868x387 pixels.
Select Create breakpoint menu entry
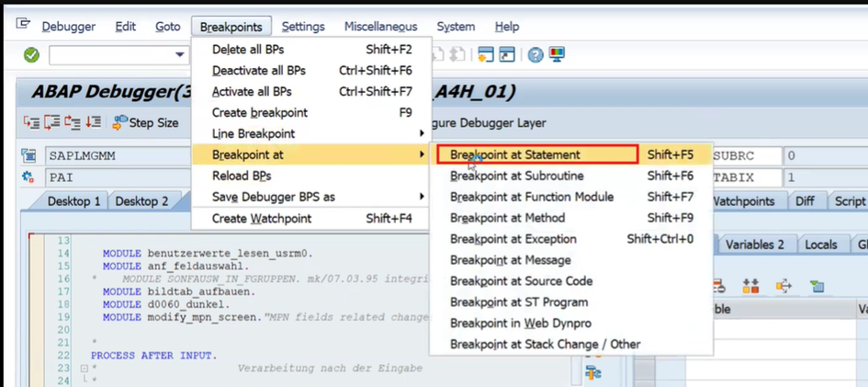pos(311,112)
